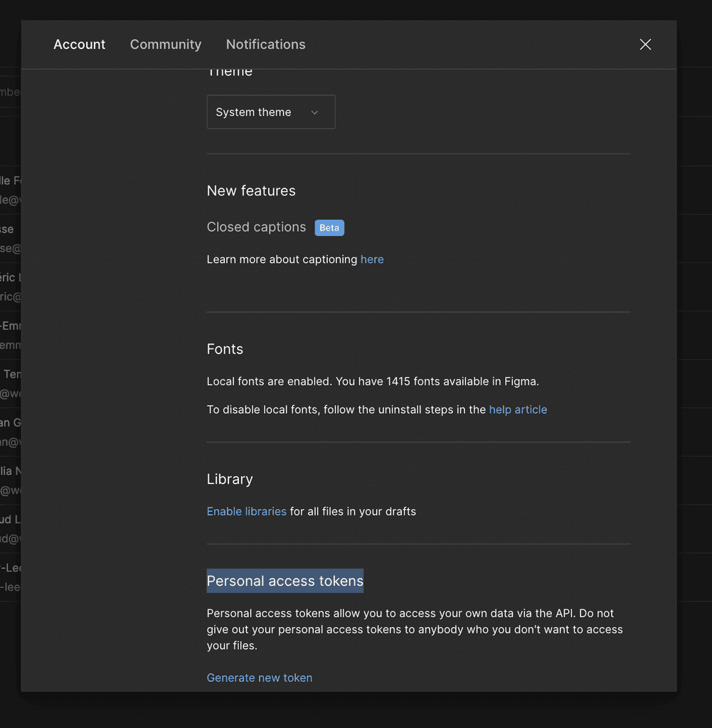Click the Beta badge next to Closed captions

(x=329, y=227)
